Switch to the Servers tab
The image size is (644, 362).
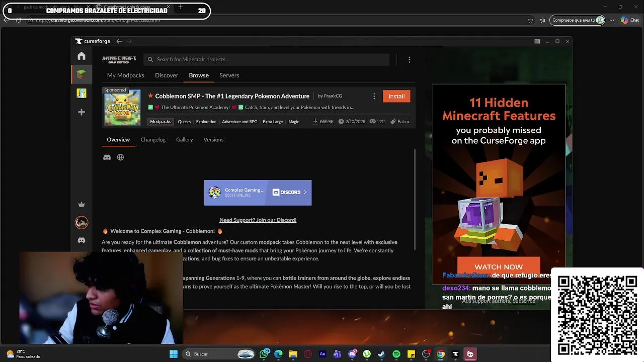pos(229,75)
